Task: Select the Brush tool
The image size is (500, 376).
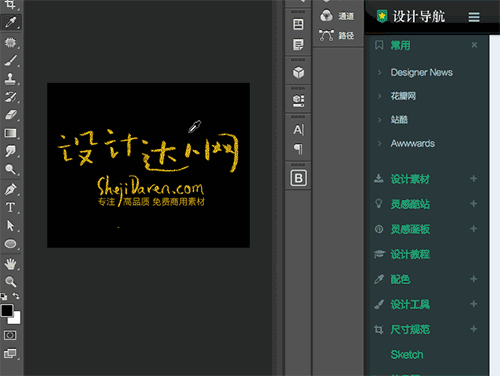Action: [11, 60]
